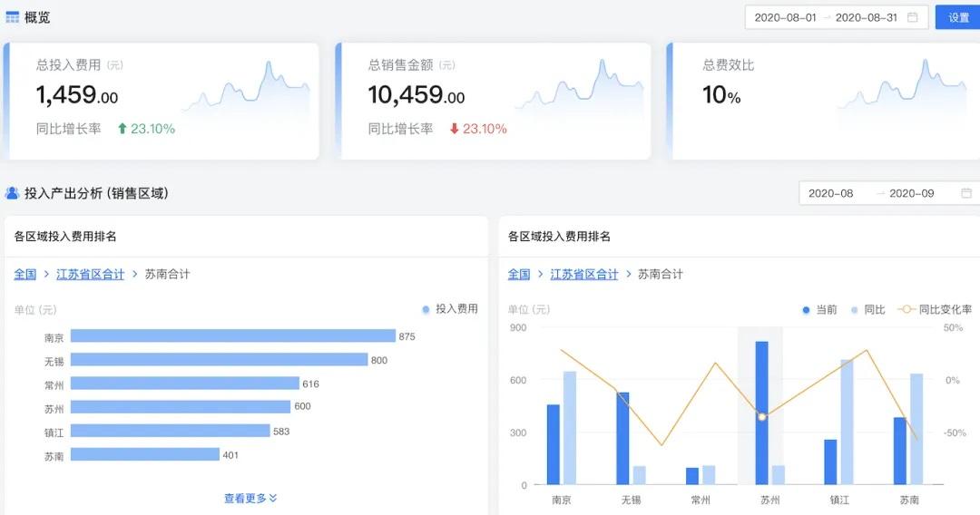Click green up arrow growth indicator
Viewport: 980px width, 515px height.
click(122, 129)
